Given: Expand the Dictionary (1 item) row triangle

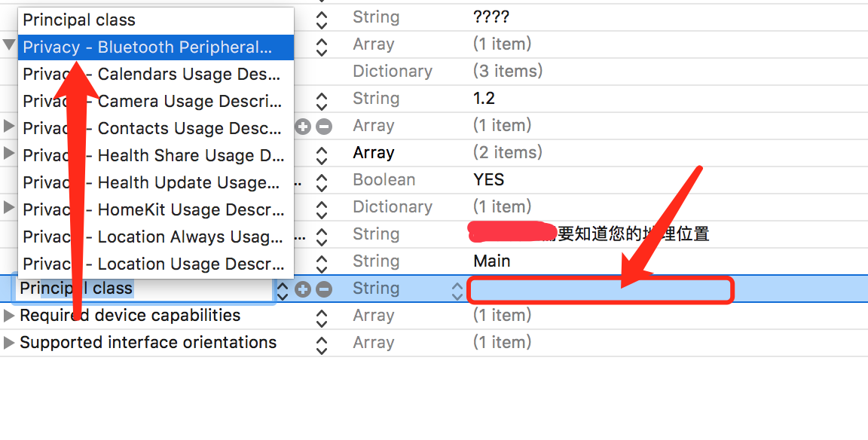Looking at the screenshot, I should [x=8, y=207].
